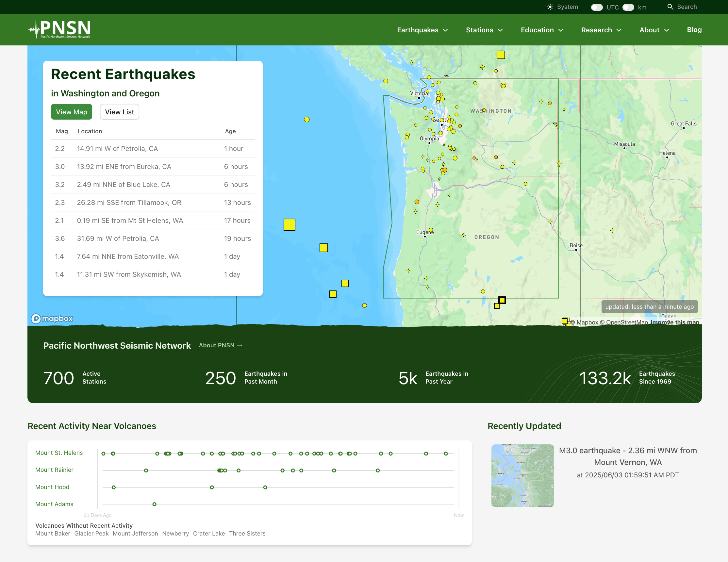The image size is (728, 562).
Task: Click the System theme sun icon
Action: coord(550,7)
